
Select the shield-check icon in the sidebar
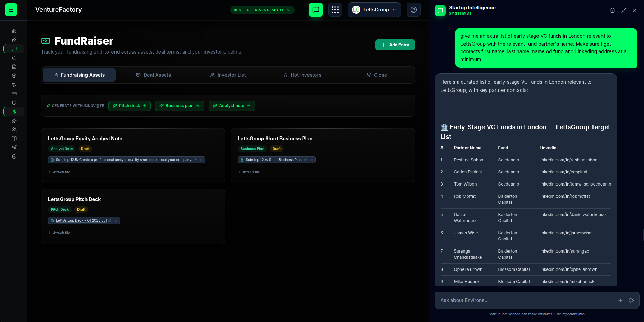coord(14,157)
